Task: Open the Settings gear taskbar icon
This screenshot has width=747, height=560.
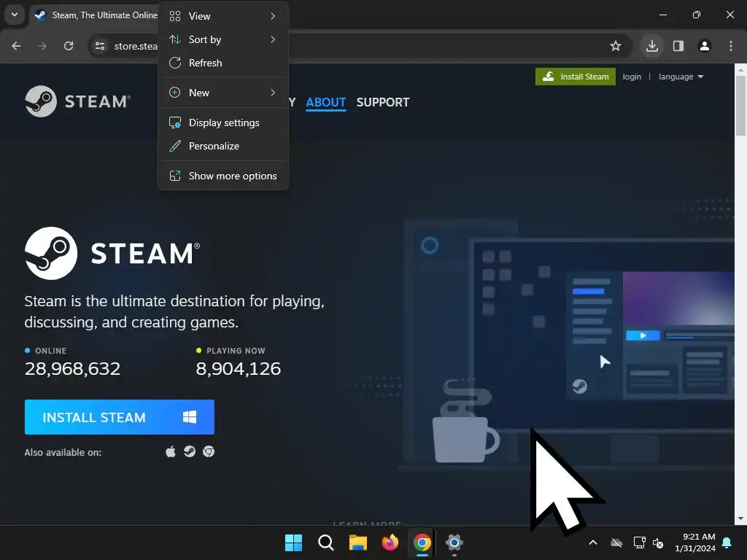Action: (454, 542)
